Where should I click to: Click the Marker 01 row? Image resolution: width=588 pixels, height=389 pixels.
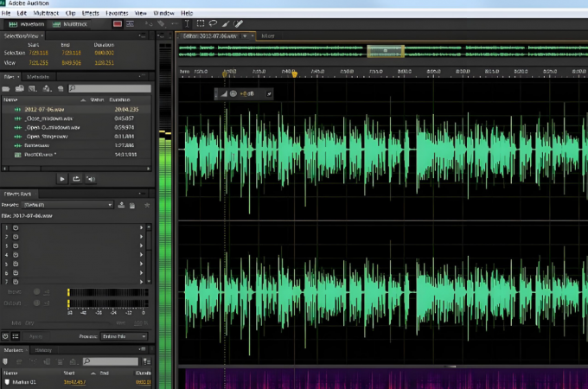(x=76, y=382)
